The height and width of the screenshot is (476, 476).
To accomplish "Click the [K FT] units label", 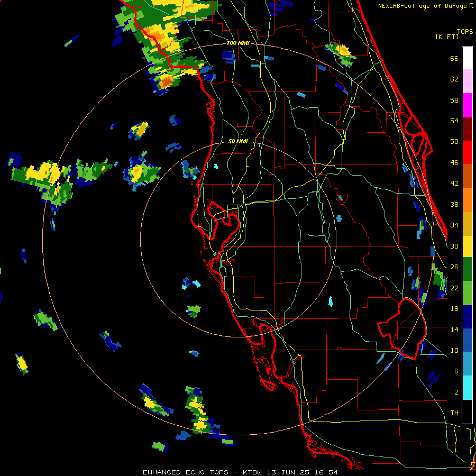I will pyautogui.click(x=447, y=36).
